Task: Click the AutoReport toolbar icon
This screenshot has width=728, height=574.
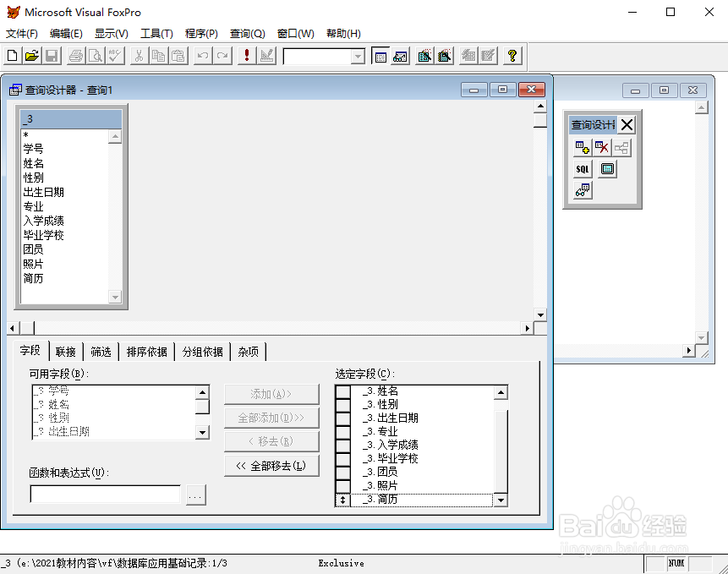Action: click(x=488, y=56)
